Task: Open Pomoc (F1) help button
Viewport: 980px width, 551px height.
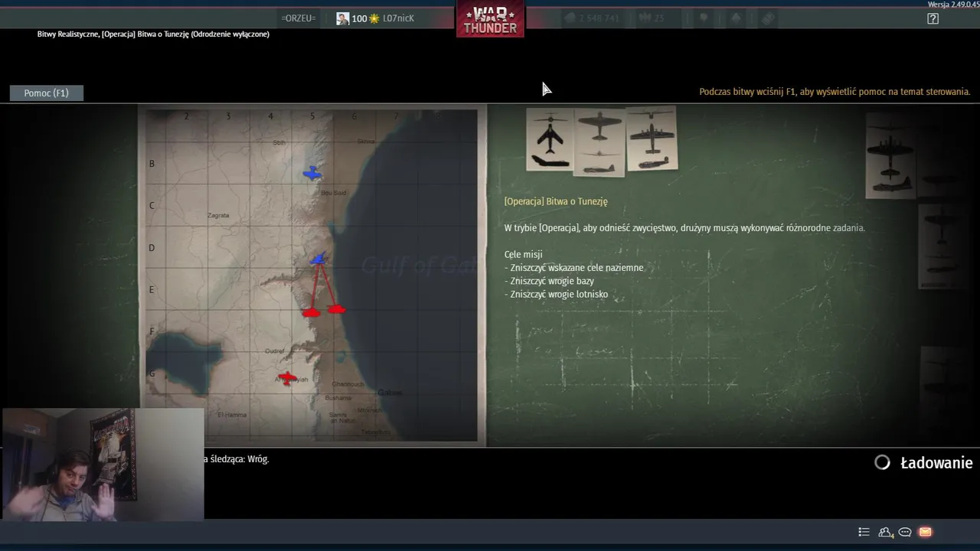Action: (x=46, y=93)
